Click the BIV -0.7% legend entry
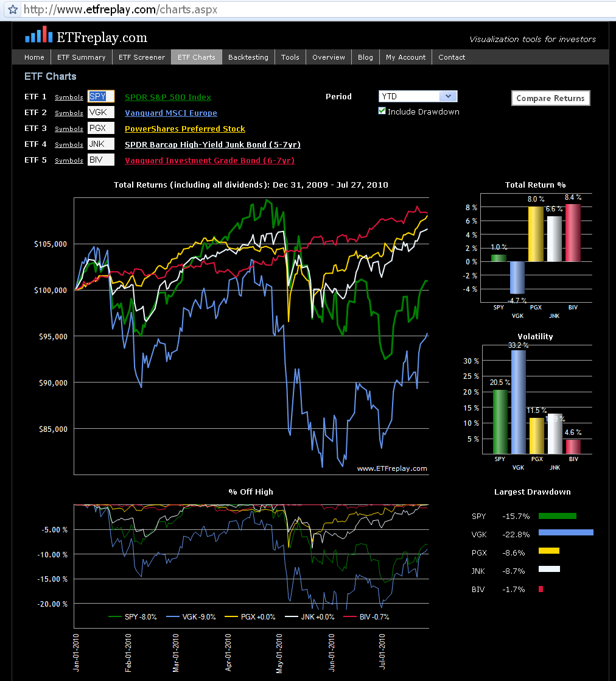Image resolution: width=616 pixels, height=681 pixels. click(x=366, y=616)
